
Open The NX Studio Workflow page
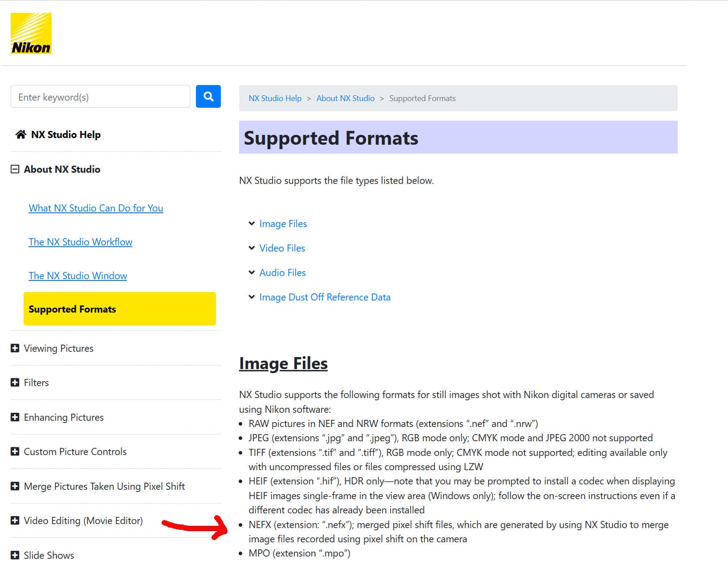click(80, 242)
